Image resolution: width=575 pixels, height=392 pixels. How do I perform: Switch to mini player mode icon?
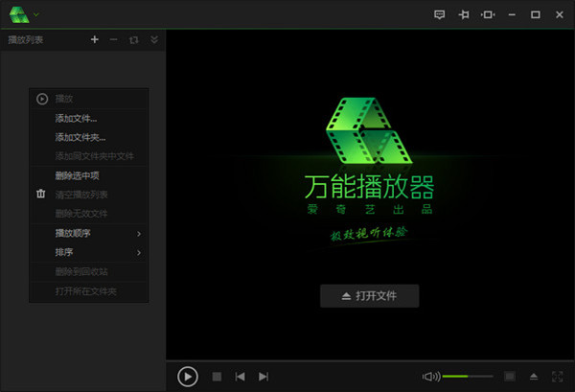pos(488,14)
